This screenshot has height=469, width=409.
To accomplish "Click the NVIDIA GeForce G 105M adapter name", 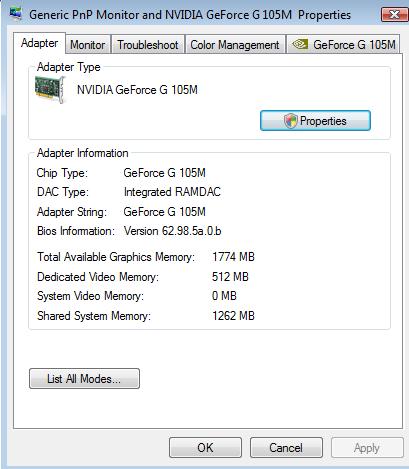I will 137,90.
